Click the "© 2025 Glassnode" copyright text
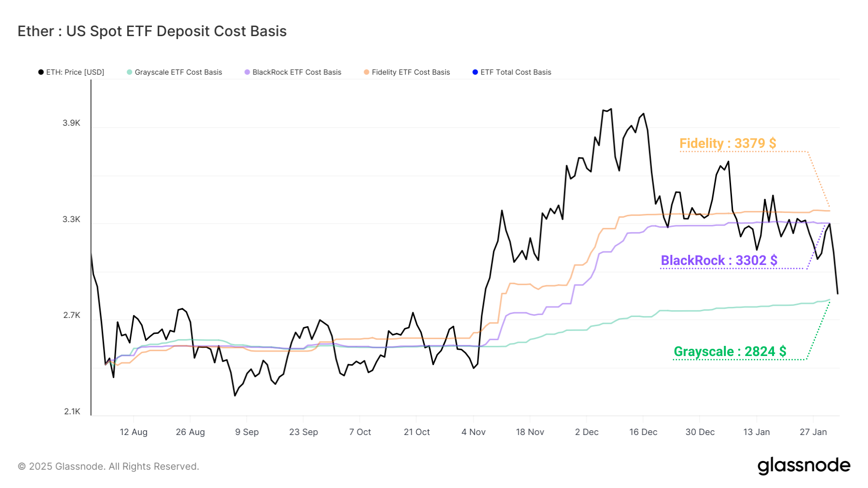This screenshot has height=488, width=868. (x=108, y=466)
